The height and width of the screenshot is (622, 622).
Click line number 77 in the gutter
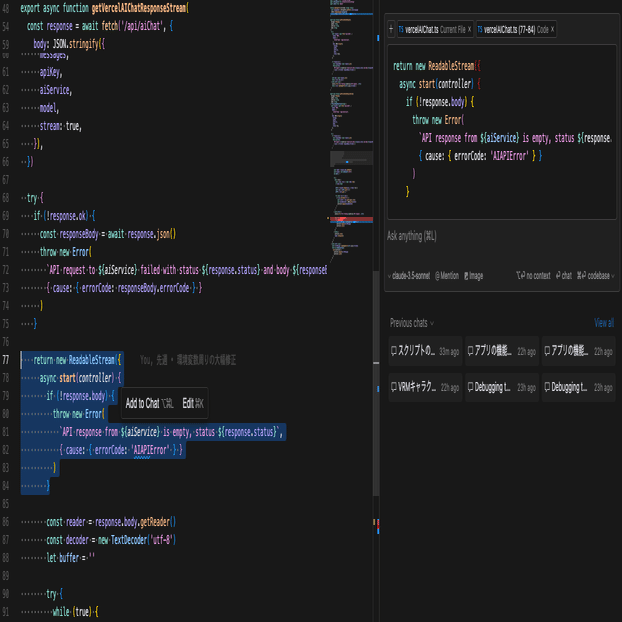click(x=6, y=360)
